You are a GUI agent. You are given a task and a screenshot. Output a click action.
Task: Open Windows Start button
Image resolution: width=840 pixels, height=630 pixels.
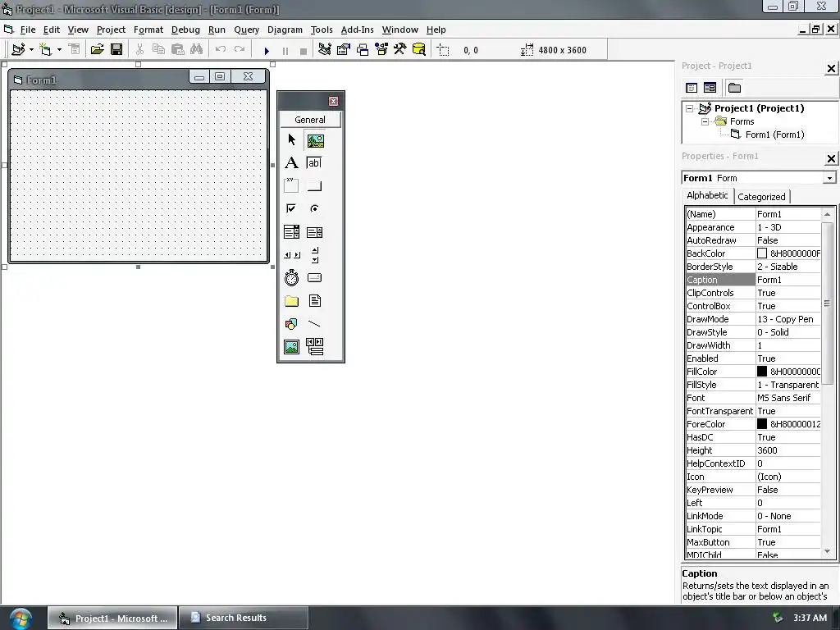(x=20, y=619)
